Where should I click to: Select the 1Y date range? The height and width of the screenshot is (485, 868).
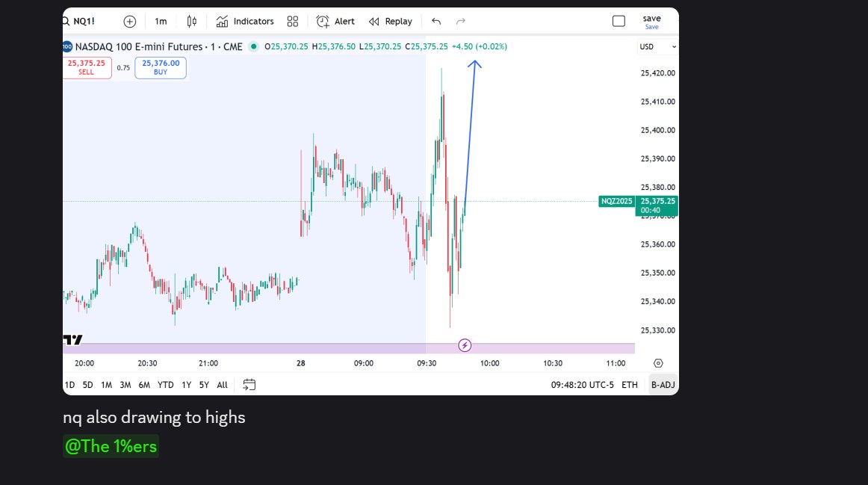187,385
